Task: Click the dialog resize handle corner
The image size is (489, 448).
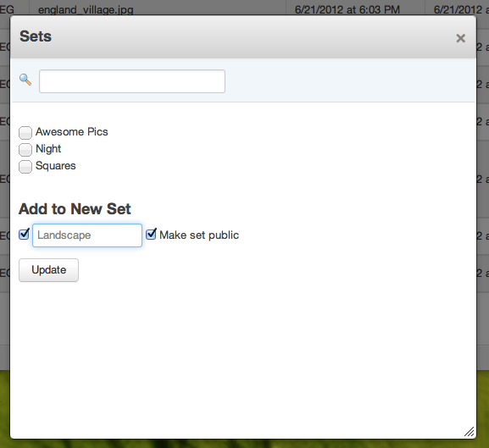Action: click(x=469, y=432)
